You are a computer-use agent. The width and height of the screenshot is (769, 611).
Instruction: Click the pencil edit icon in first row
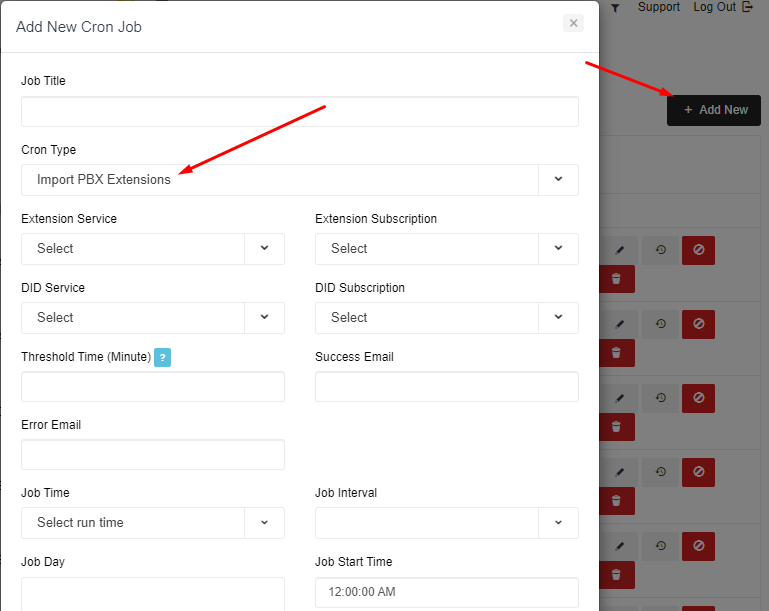click(x=620, y=251)
